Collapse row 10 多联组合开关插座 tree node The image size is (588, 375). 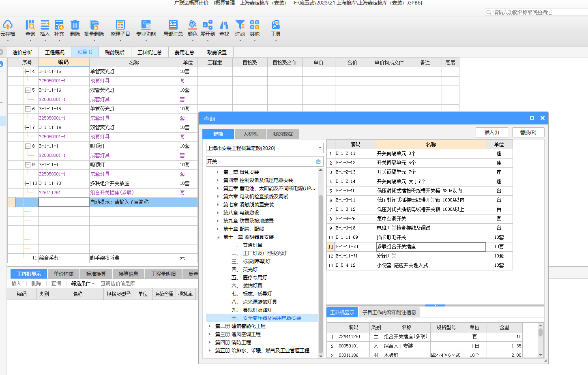pos(28,183)
